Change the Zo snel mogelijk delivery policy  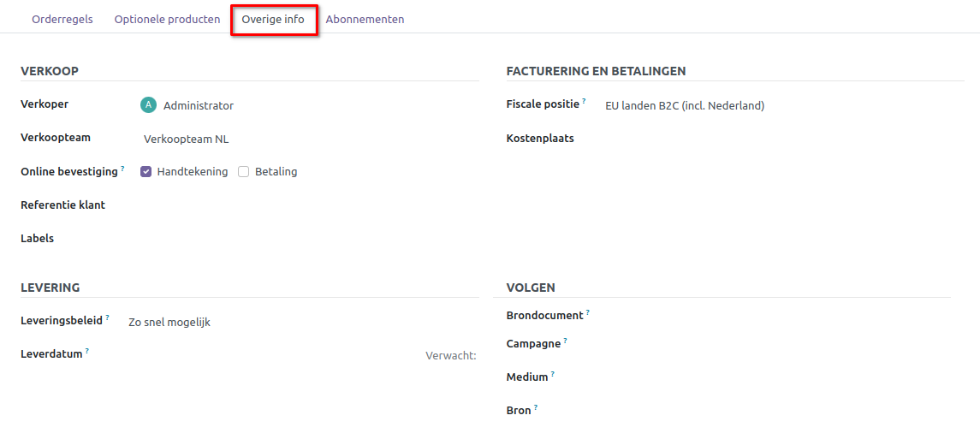point(300,323)
